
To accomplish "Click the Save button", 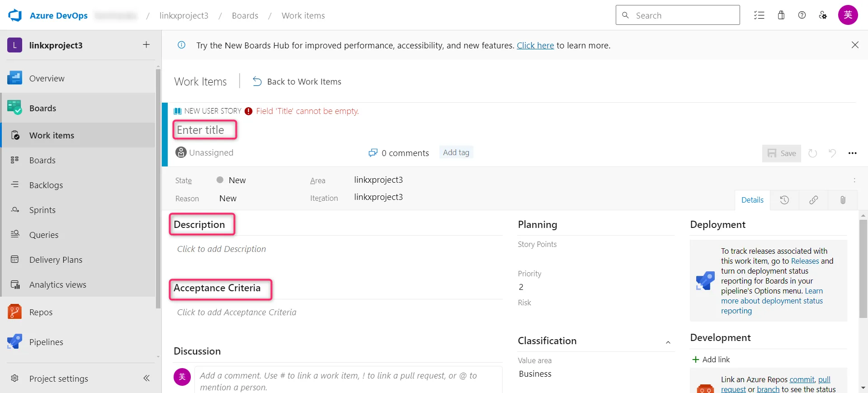I will tap(782, 153).
